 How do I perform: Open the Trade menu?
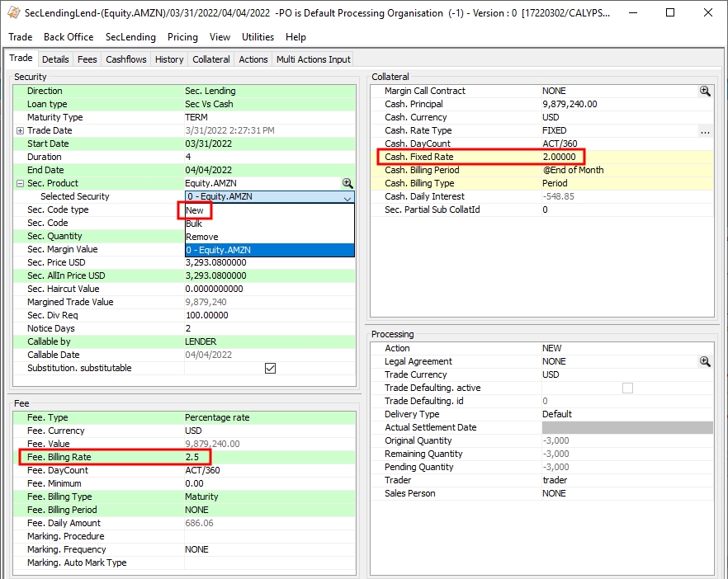(21, 37)
